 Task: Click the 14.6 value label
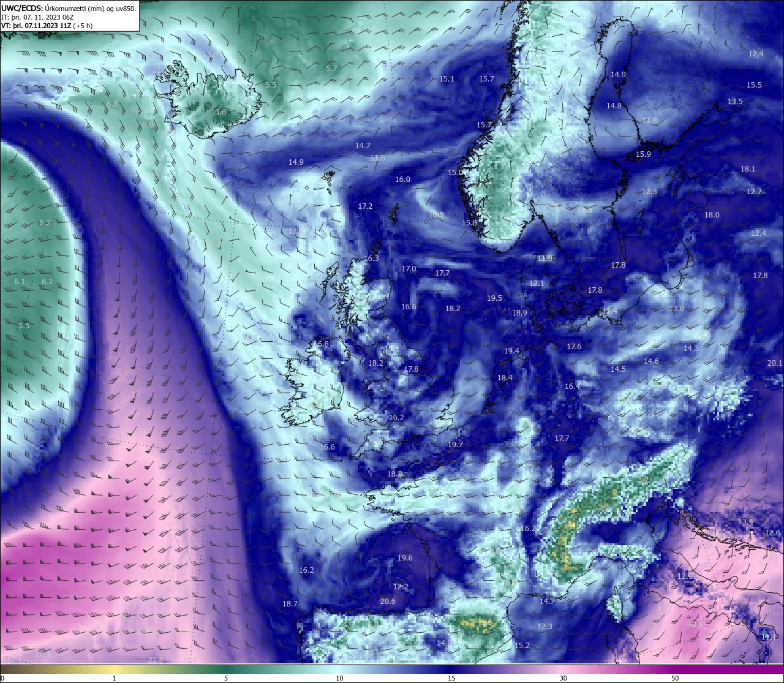(x=651, y=361)
